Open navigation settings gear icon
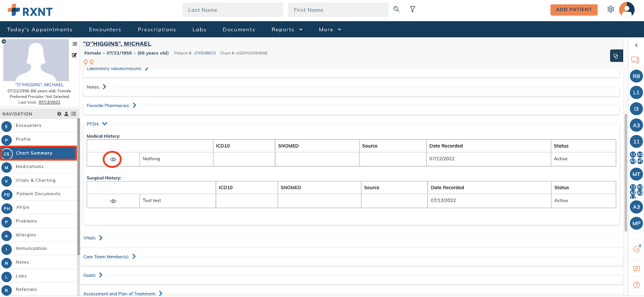644x297 pixels. [x=59, y=114]
